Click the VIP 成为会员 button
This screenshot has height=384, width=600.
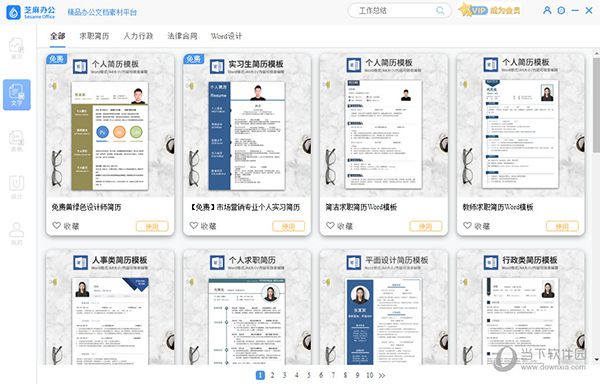(x=490, y=10)
